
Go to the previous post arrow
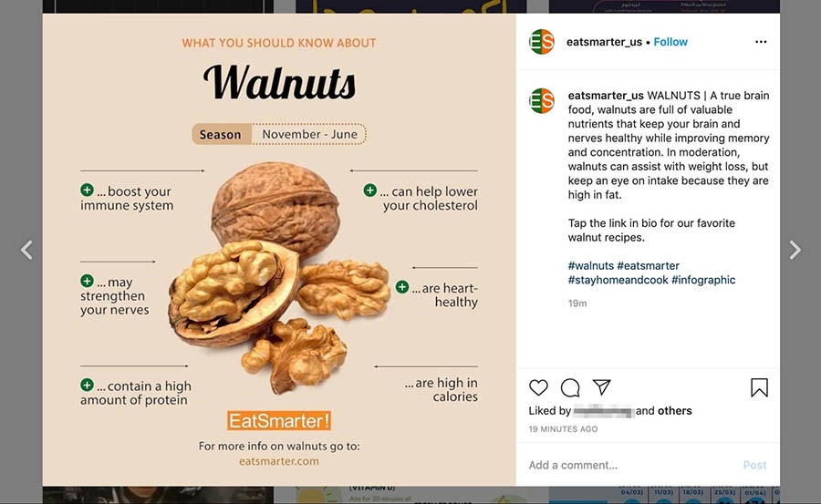click(x=26, y=250)
